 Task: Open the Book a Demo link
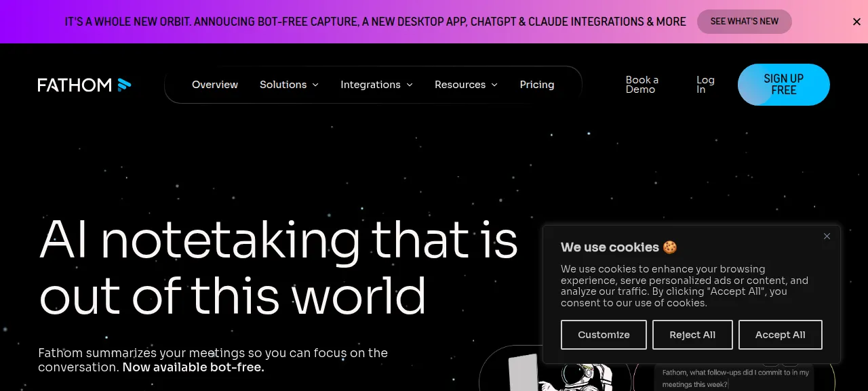coord(642,85)
